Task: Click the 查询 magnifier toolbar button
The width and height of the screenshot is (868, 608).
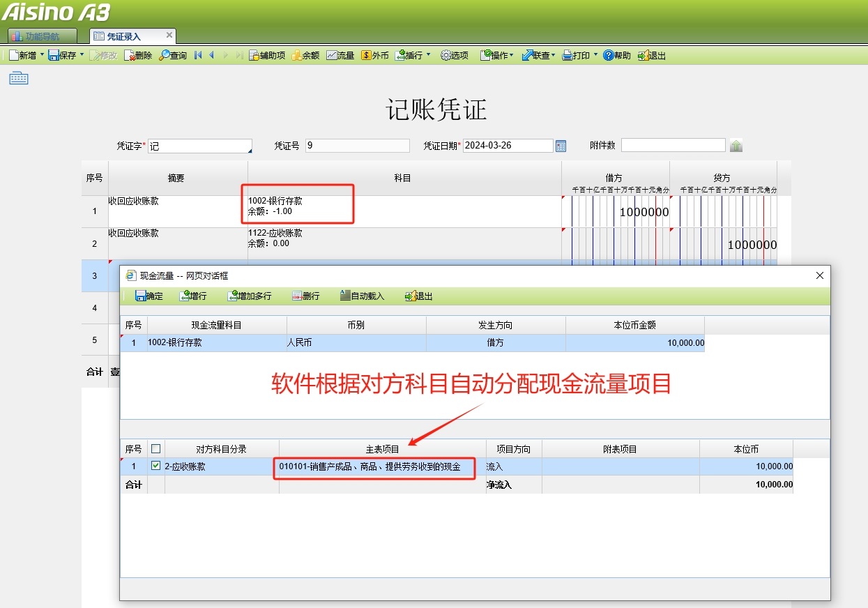Action: click(x=172, y=55)
